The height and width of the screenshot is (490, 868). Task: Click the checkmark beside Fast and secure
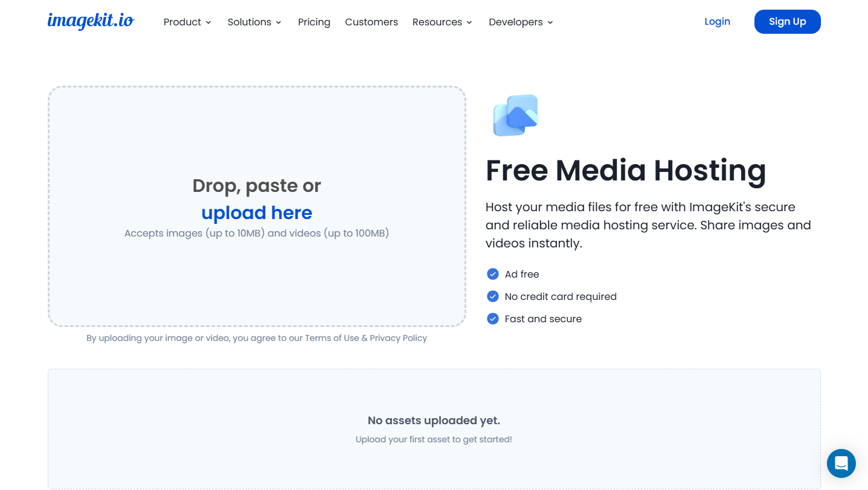493,319
